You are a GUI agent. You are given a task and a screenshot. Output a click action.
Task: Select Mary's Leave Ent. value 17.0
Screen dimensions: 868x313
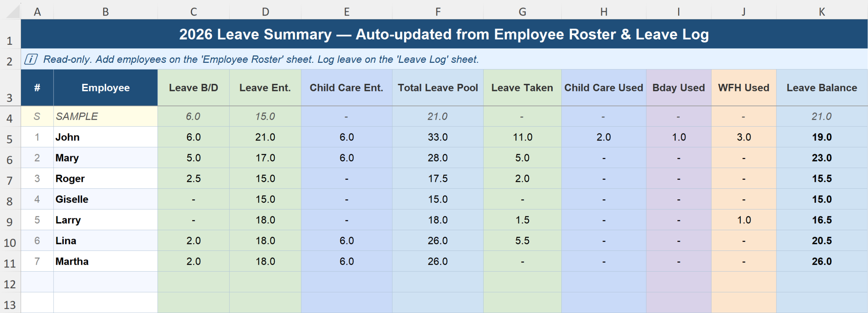click(x=265, y=158)
